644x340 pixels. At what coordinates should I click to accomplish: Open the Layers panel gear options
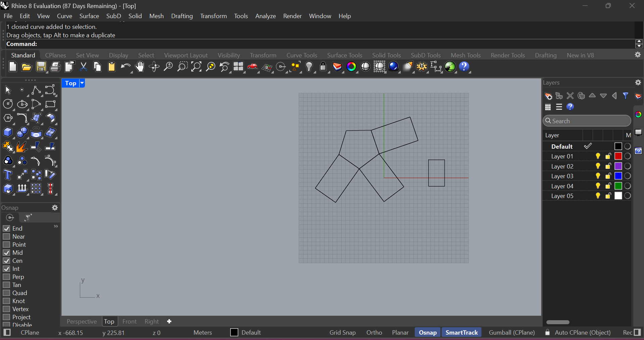[x=638, y=83]
